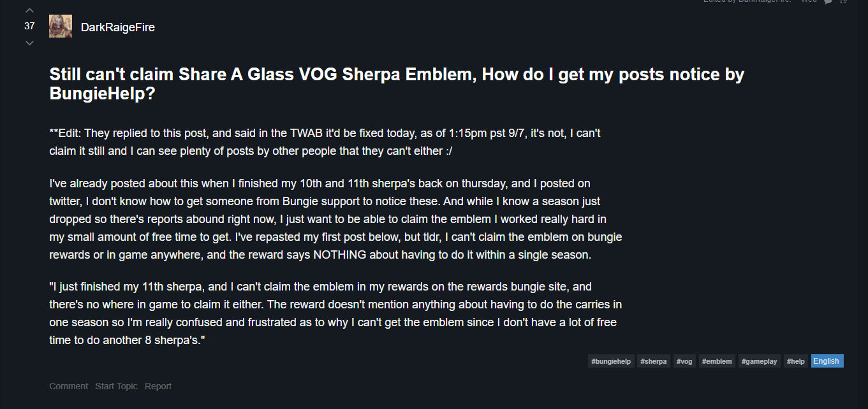Choose the #emblem tag
868x409 pixels.
(717, 361)
